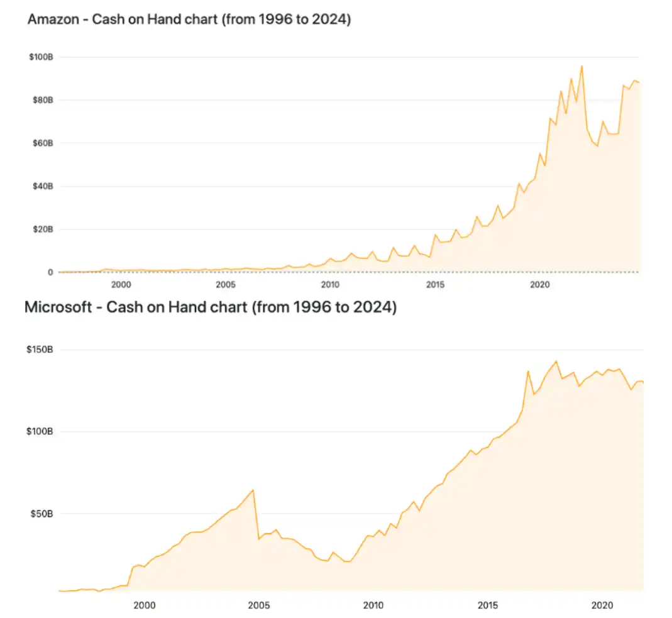Select 2010 on the Amazon chart x-axis
The height and width of the screenshot is (618, 672).
(x=330, y=285)
